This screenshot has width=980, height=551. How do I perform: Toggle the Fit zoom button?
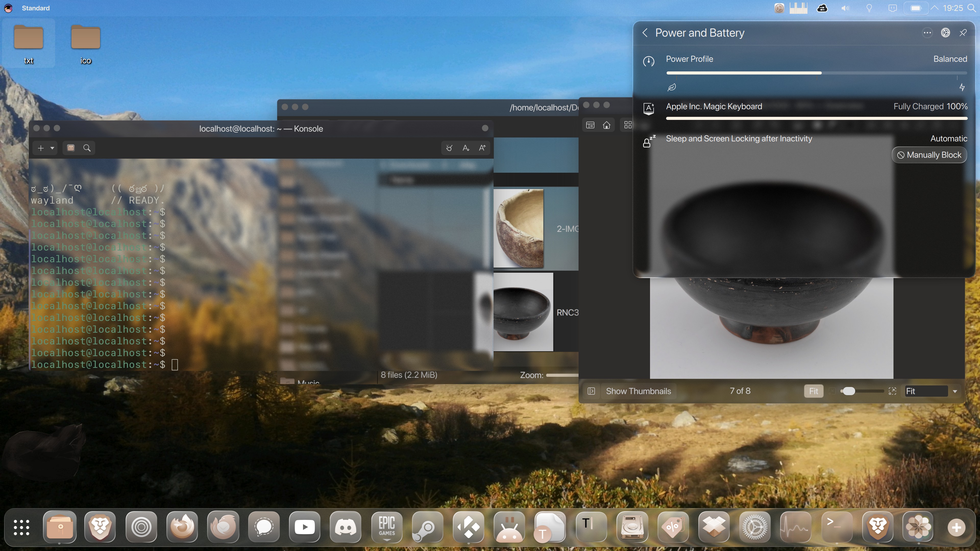pyautogui.click(x=813, y=391)
